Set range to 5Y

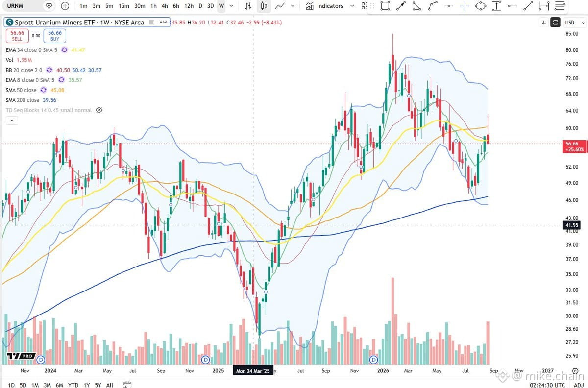tap(98, 385)
